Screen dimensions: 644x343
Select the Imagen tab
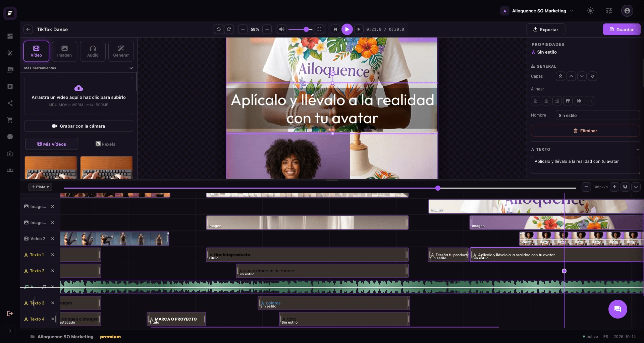64,51
